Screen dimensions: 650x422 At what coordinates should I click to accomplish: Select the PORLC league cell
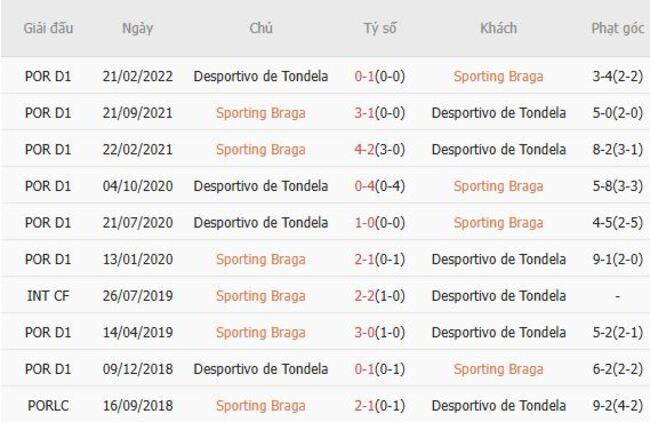48,405
